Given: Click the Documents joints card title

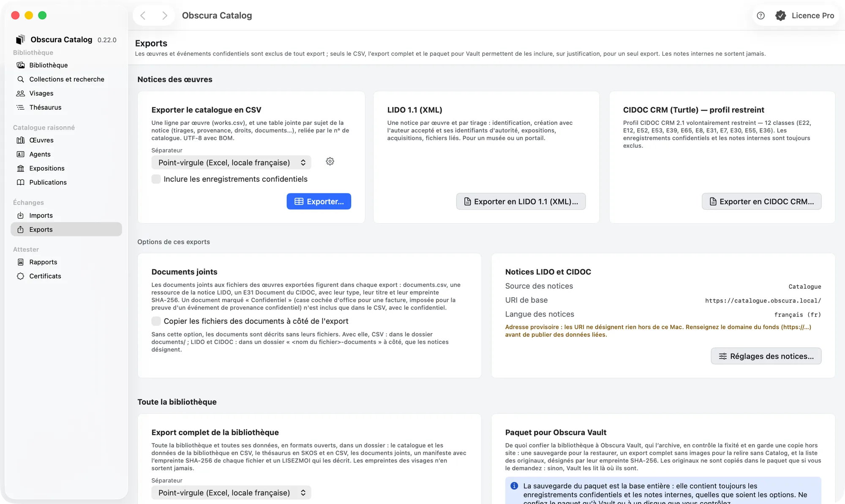Looking at the screenshot, I should tap(184, 272).
